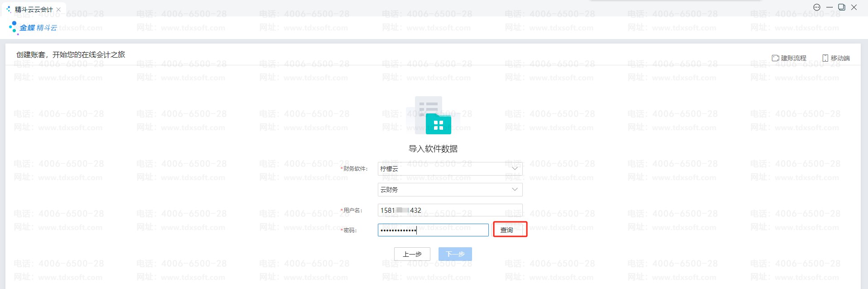Open the 财务软件 dropdown showing 柠檬云
868x289 pixels.
point(449,169)
